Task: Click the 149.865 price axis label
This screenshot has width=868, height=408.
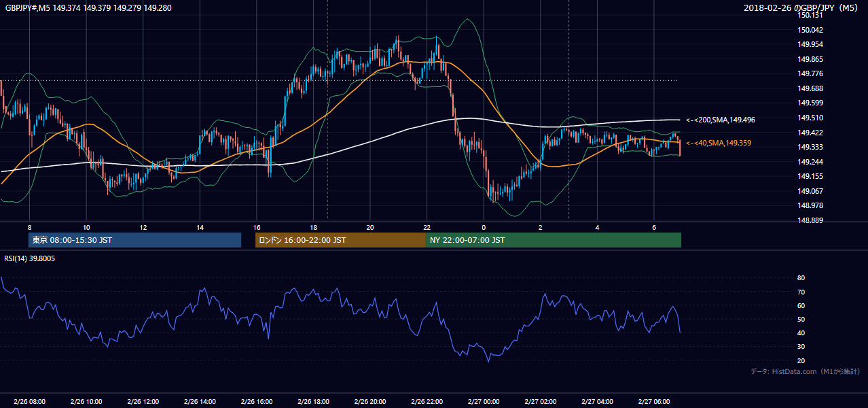Action: (811, 59)
